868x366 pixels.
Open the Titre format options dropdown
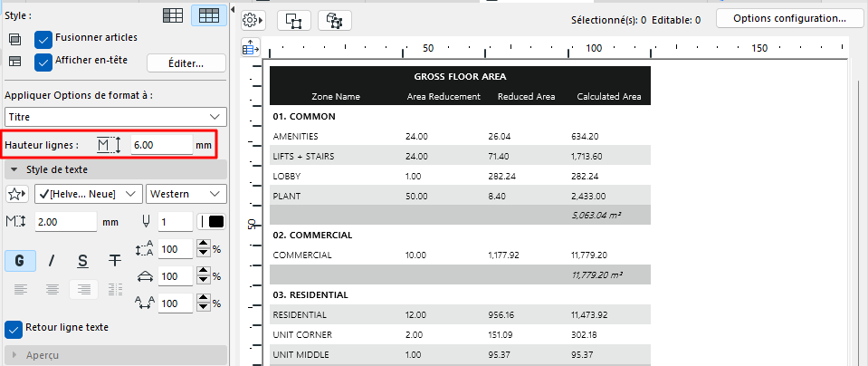[x=115, y=117]
